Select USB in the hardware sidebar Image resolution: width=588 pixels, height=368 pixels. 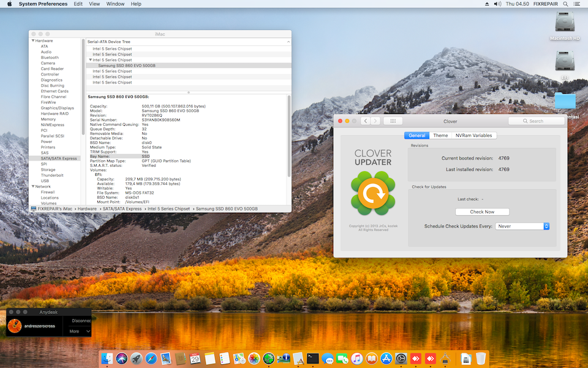click(45, 180)
